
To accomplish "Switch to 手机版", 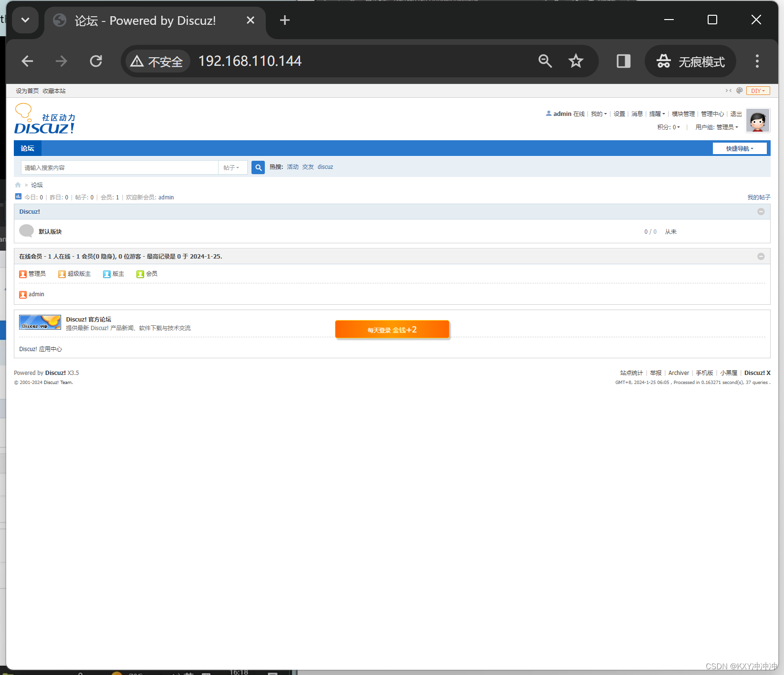I will 704,373.
